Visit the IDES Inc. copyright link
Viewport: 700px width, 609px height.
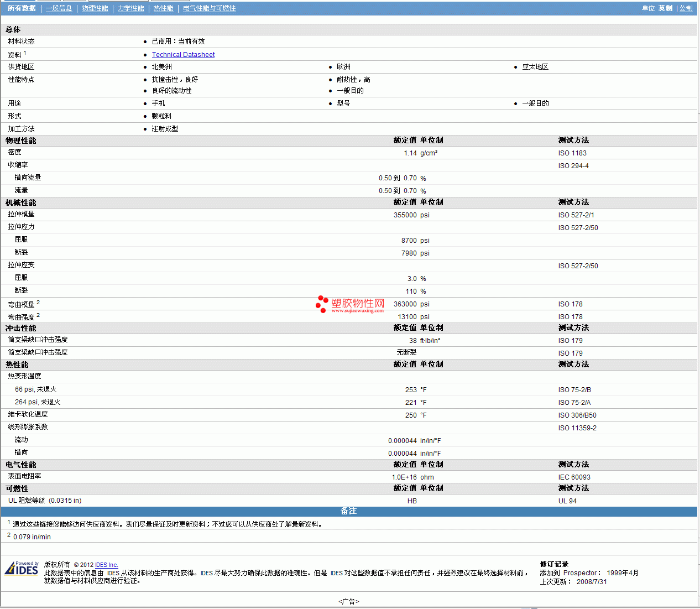[x=106, y=565]
